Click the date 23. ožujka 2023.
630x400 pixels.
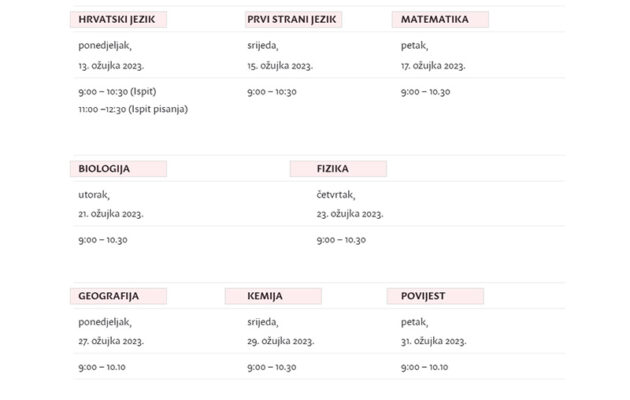[350, 214]
